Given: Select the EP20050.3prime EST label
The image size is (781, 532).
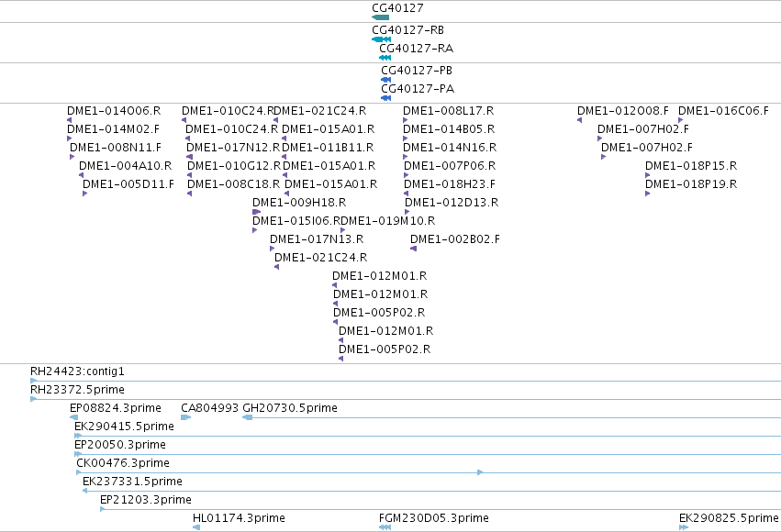Looking at the screenshot, I should pyautogui.click(x=120, y=445).
